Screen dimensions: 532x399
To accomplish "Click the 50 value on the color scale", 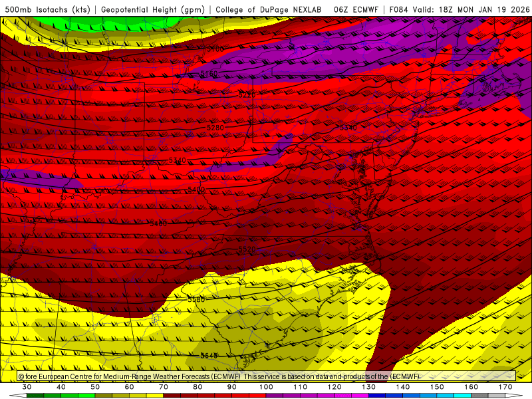I will 95,387.
